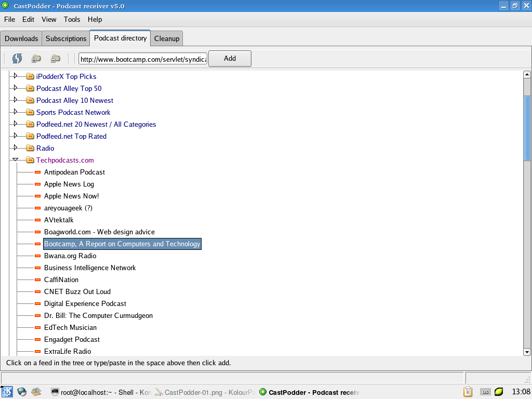Click the Radio folder icon

(x=30, y=148)
